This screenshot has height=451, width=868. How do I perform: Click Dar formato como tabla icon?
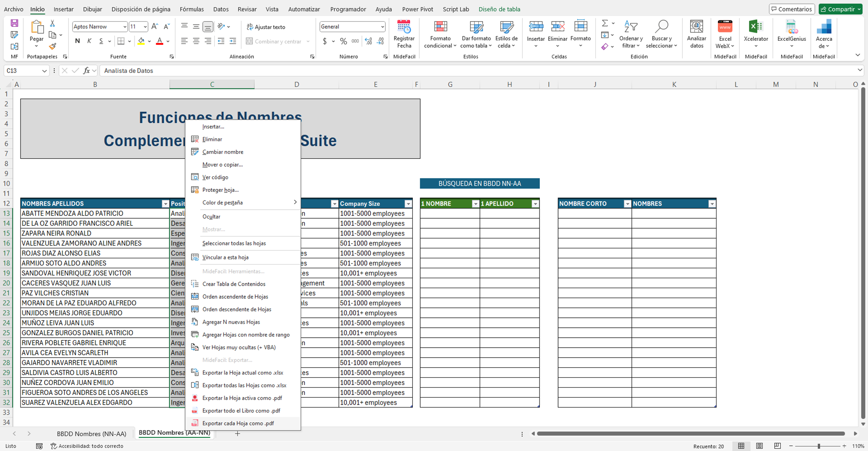click(x=476, y=27)
